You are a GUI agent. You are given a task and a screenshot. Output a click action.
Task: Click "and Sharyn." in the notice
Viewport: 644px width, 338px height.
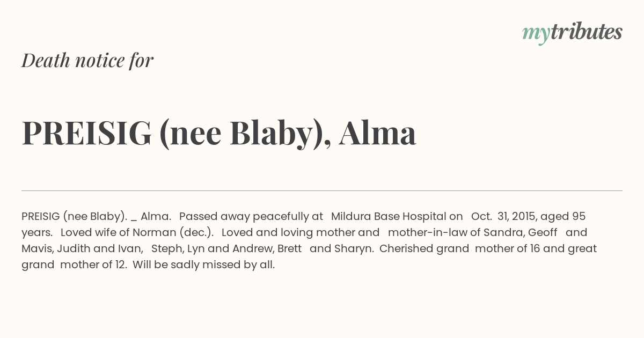click(342, 249)
